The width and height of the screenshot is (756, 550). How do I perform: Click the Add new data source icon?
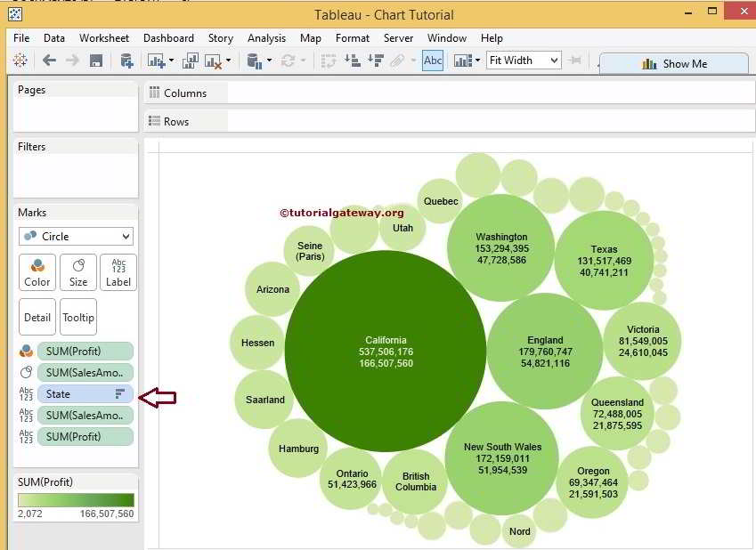pyautogui.click(x=126, y=61)
